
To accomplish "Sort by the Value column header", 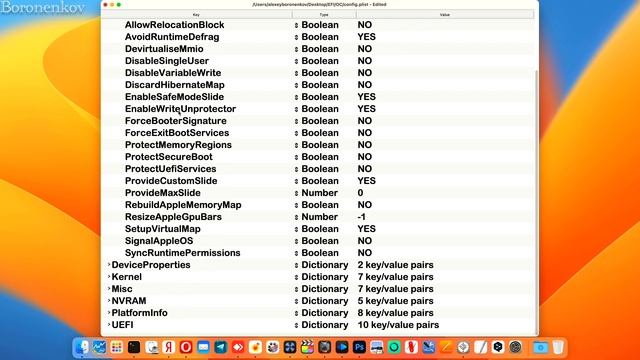I will coord(445,15).
